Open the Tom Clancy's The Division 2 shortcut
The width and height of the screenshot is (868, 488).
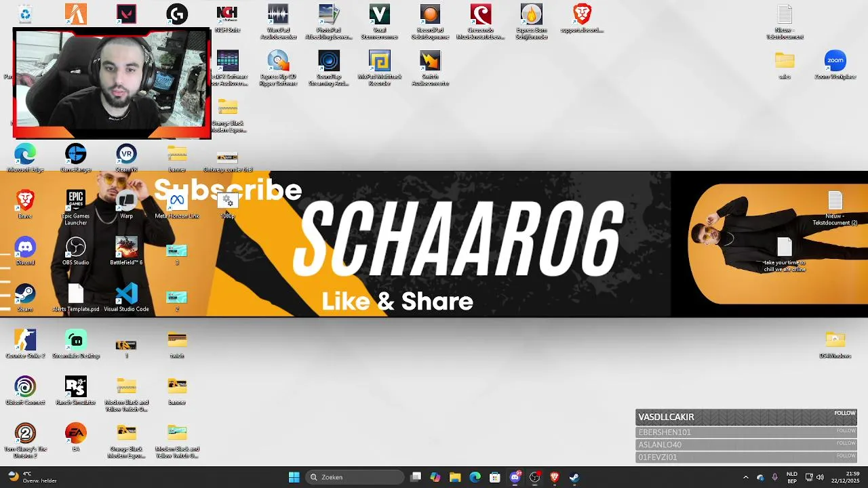(25, 441)
